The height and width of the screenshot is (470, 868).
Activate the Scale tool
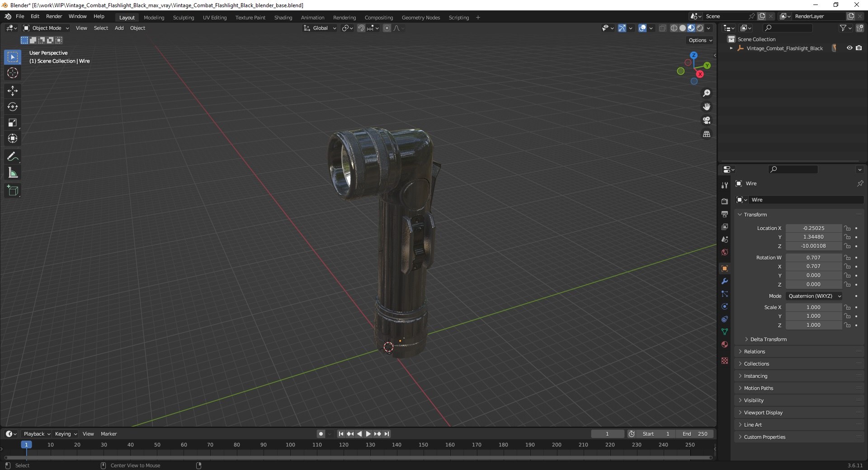(13, 122)
